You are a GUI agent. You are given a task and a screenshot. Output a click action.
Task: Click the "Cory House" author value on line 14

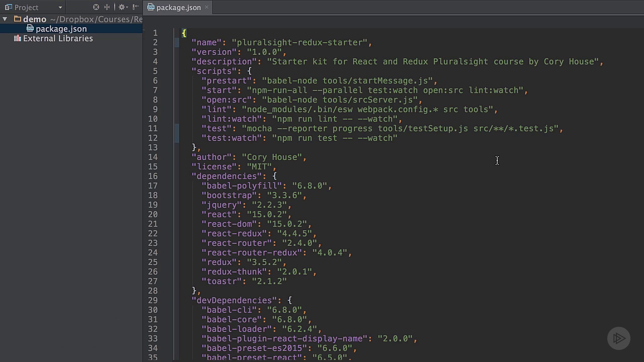(272, 157)
